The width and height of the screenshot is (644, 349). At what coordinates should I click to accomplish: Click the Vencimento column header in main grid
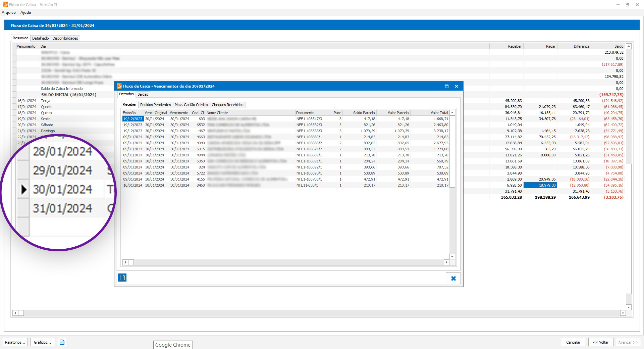click(x=28, y=46)
